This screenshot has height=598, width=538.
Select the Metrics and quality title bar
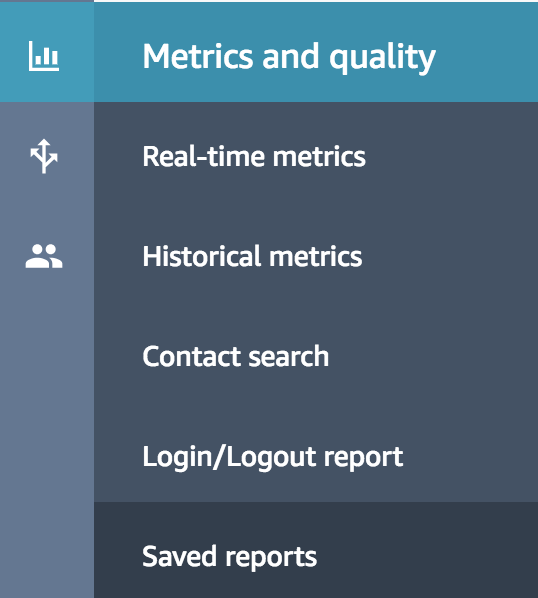coord(316,52)
